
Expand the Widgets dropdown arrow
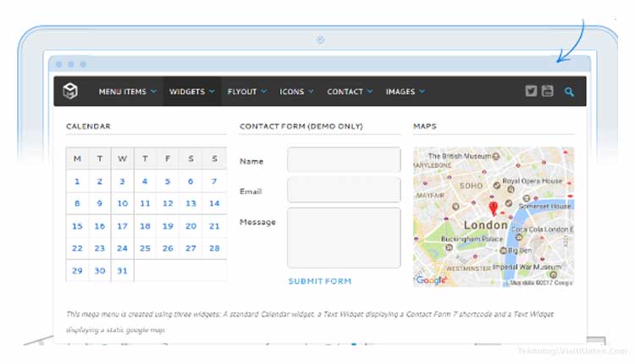tap(212, 91)
